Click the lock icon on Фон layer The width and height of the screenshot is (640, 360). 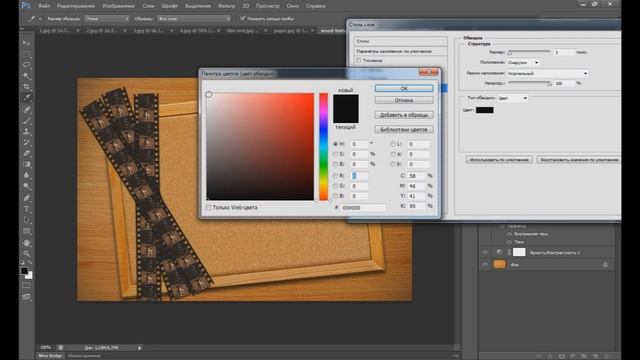click(605, 264)
